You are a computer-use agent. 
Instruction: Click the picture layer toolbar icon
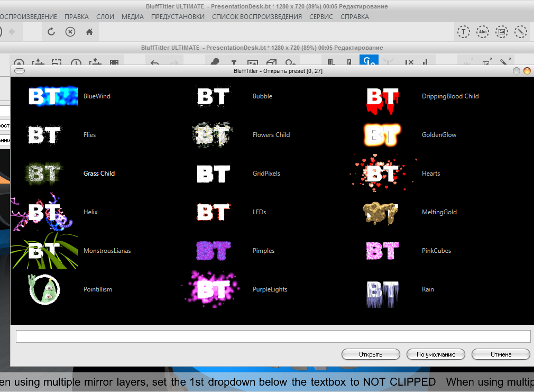(252, 62)
